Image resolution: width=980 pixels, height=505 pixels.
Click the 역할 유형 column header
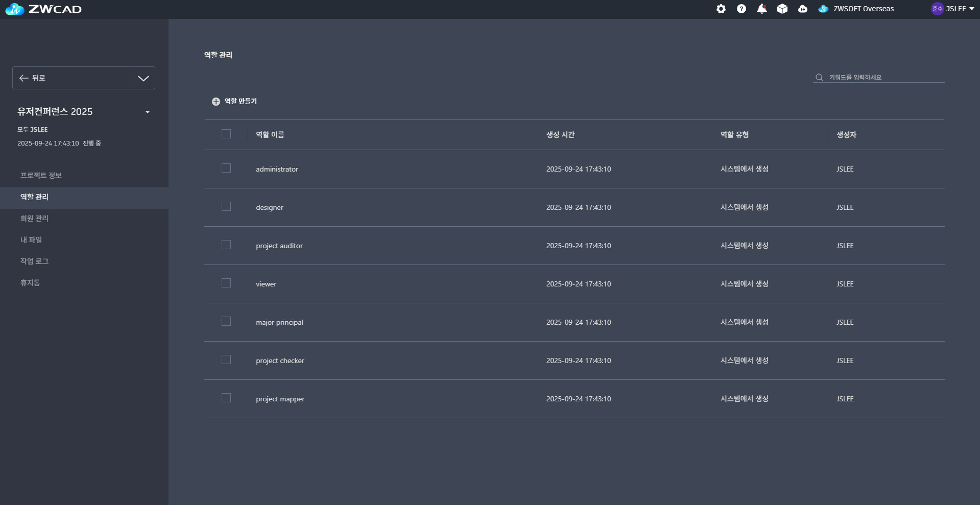734,135
